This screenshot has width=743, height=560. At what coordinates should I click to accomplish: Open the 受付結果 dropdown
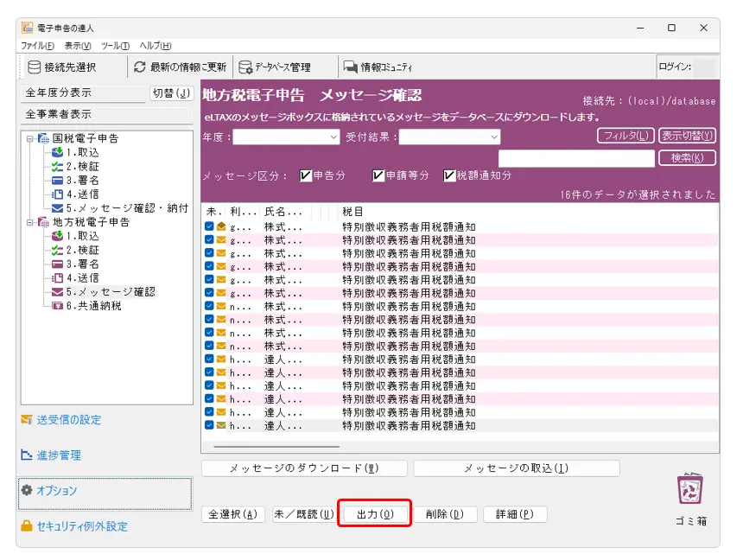coord(449,137)
